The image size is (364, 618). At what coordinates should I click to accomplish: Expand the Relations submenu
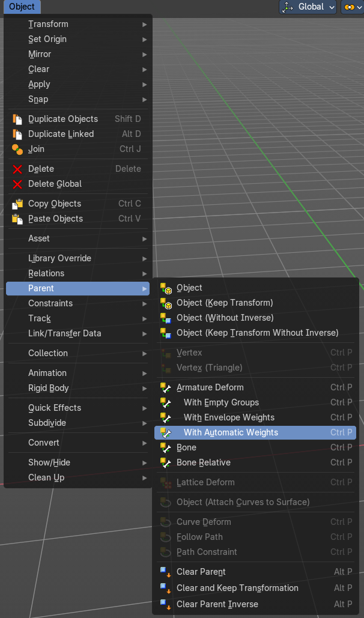coord(77,273)
